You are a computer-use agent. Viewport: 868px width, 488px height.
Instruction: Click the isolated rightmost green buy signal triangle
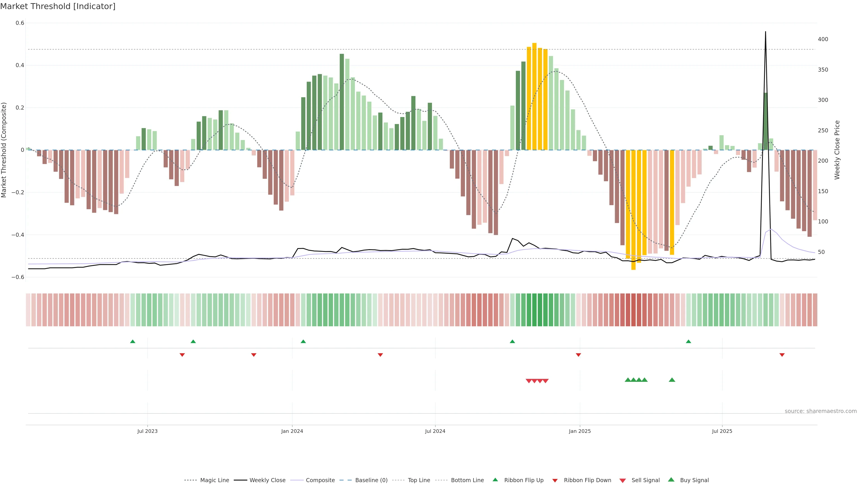coord(672,380)
